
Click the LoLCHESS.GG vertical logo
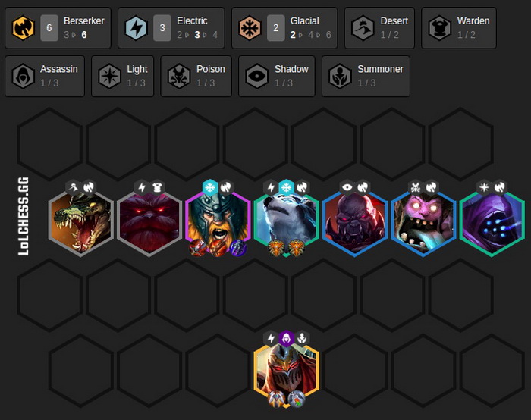pos(23,217)
